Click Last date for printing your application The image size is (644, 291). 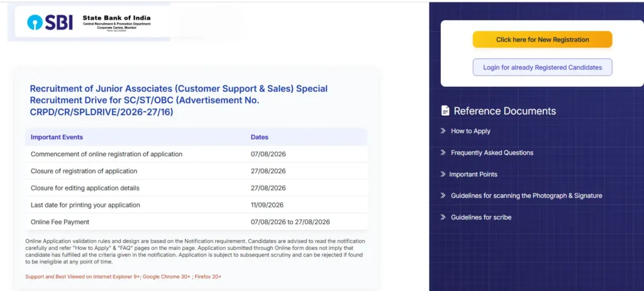click(x=86, y=205)
